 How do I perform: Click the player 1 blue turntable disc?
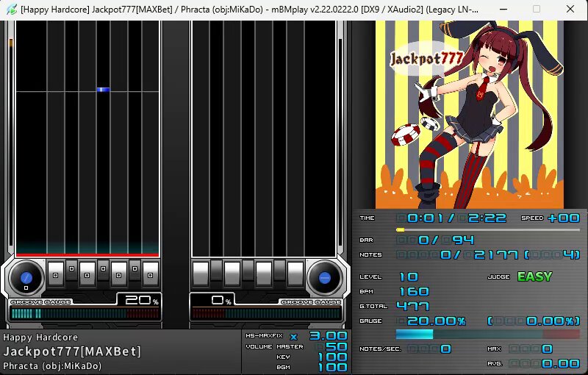click(x=26, y=278)
